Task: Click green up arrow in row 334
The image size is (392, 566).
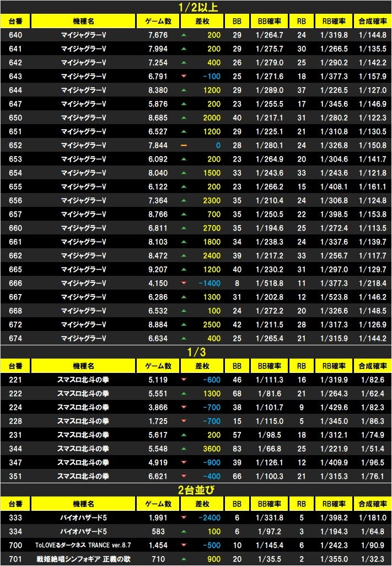Action: 184,531
